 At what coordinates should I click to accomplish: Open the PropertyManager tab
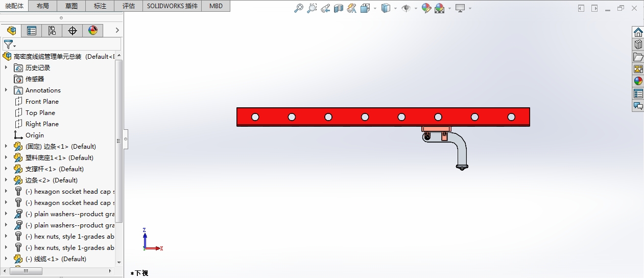pos(32,31)
